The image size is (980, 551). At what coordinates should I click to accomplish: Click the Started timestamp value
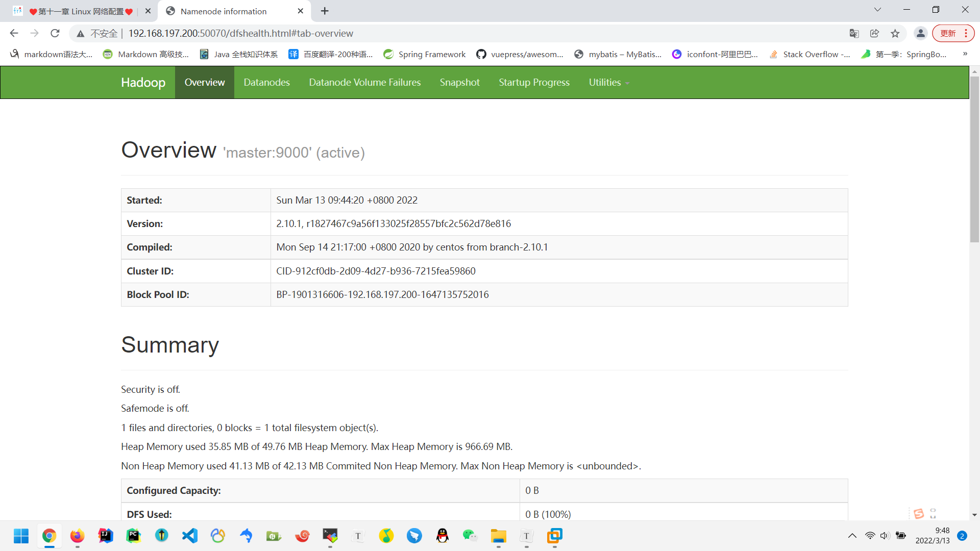point(347,200)
